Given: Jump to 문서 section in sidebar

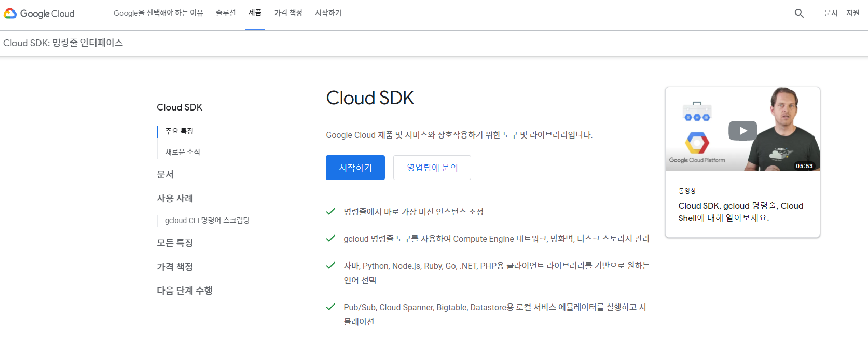Looking at the screenshot, I should (165, 175).
